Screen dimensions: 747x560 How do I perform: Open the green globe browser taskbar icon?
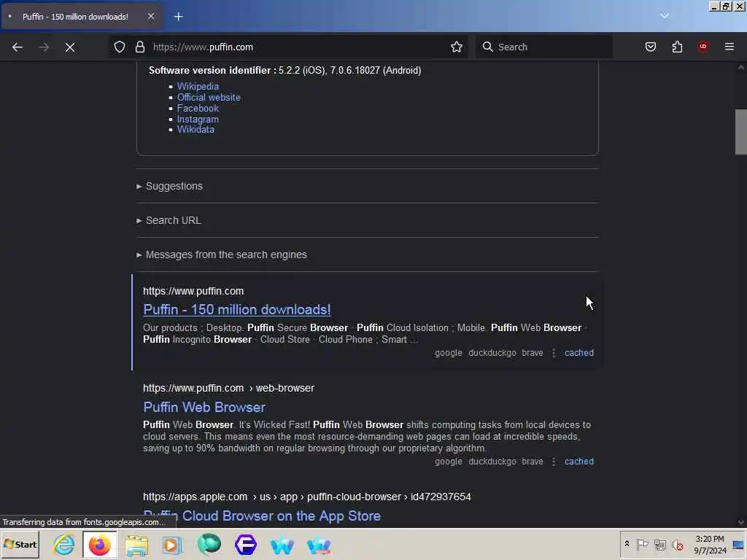[209, 545]
